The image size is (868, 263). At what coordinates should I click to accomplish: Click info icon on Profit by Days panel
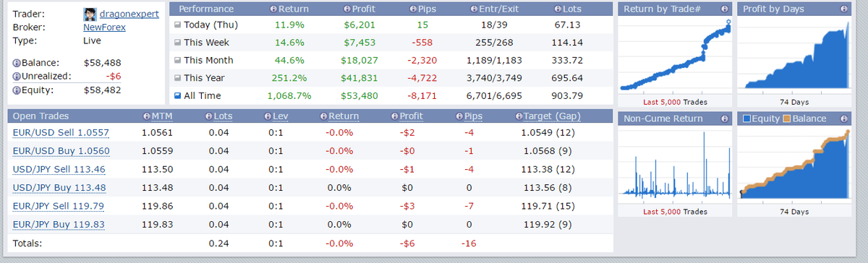[x=843, y=9]
